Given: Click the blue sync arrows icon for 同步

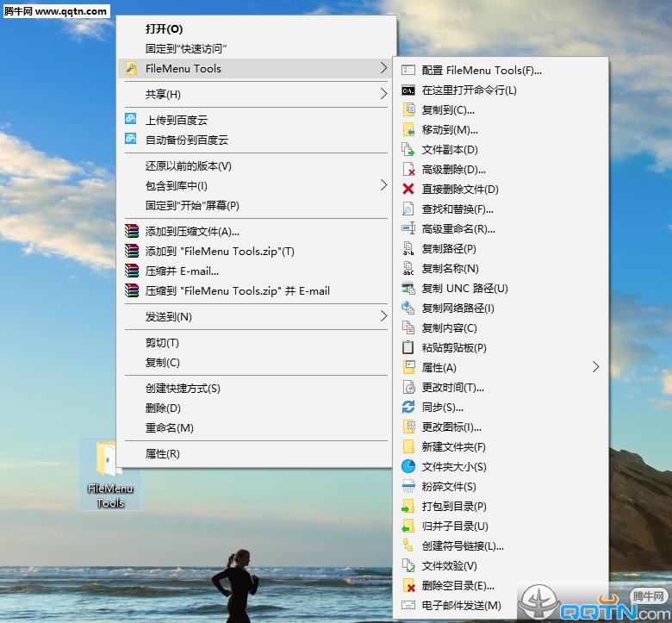Looking at the screenshot, I should [x=408, y=408].
